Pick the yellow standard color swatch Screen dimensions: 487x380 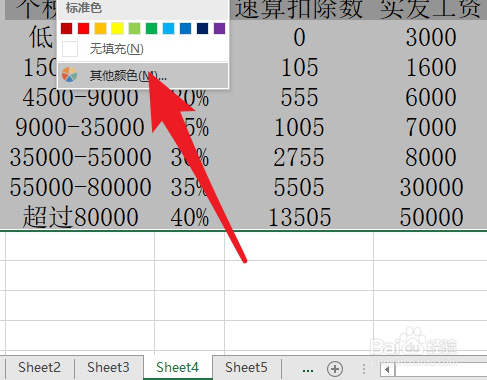117,29
